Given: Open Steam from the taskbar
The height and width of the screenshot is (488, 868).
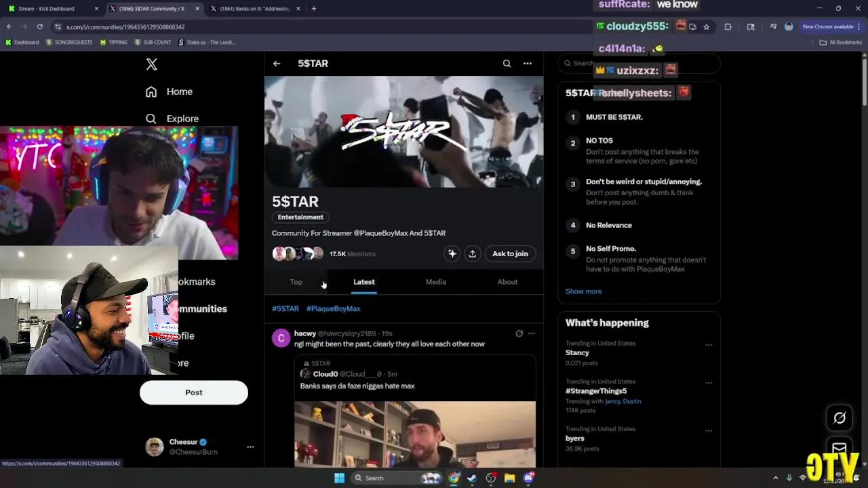Looking at the screenshot, I should tap(472, 478).
